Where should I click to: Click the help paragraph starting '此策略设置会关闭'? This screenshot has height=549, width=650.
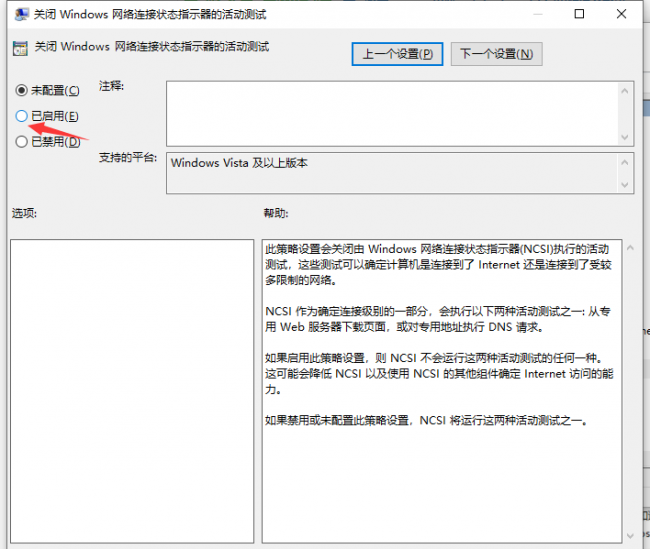438,265
